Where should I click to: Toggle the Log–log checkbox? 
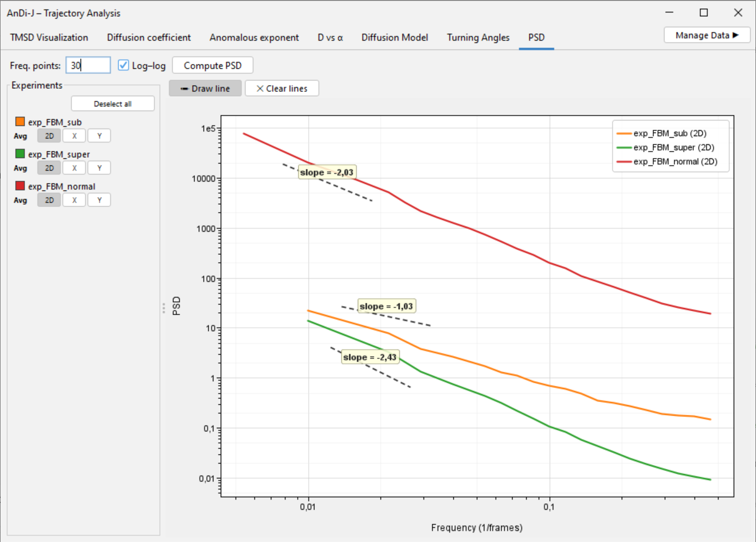[123, 65]
